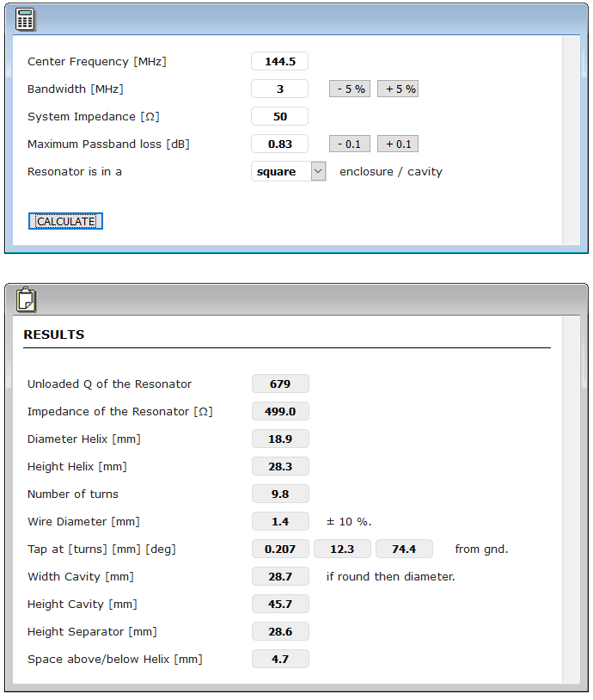The width and height of the screenshot is (593, 700).
Task: Decrease bandwidth by 5 percent
Action: click(350, 89)
